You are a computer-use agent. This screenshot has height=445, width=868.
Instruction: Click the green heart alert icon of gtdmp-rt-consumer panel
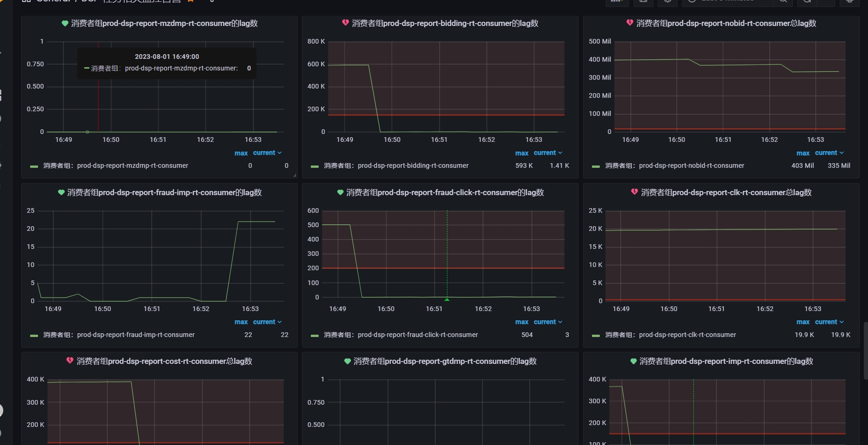pos(347,361)
